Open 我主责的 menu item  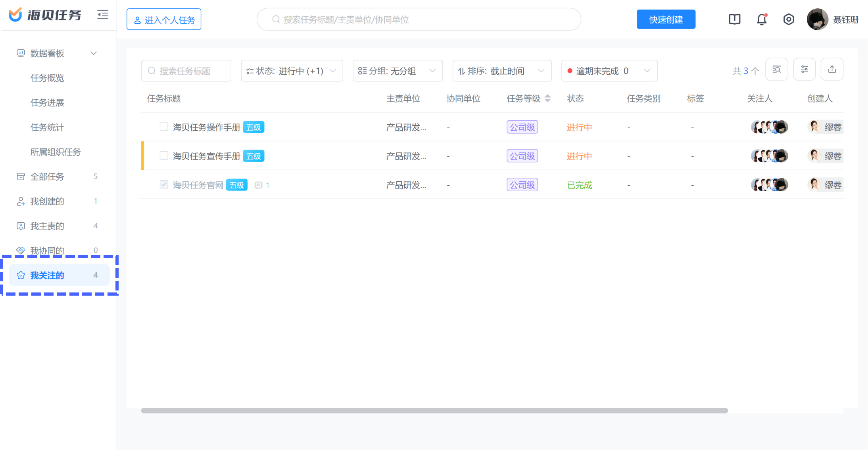pos(59,226)
